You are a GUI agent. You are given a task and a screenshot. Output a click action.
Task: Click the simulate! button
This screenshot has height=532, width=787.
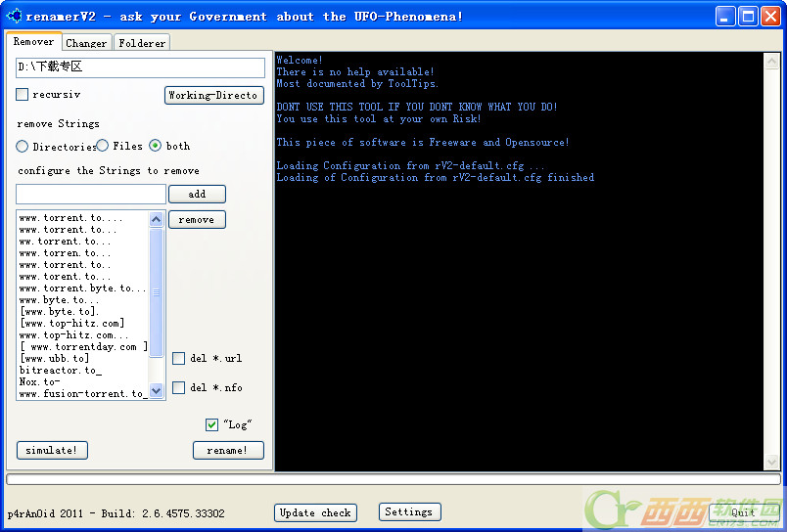click(52, 450)
